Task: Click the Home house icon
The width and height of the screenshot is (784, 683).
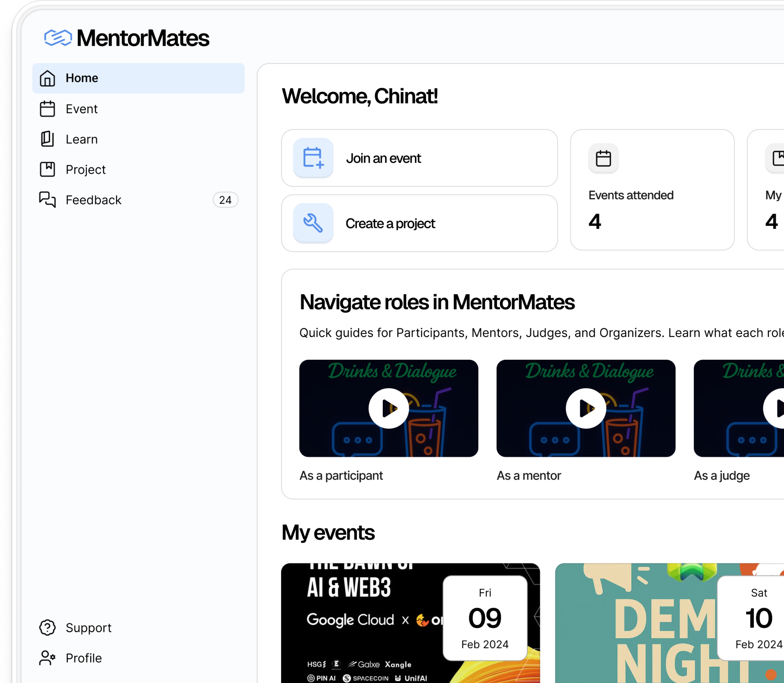Action: [x=48, y=78]
